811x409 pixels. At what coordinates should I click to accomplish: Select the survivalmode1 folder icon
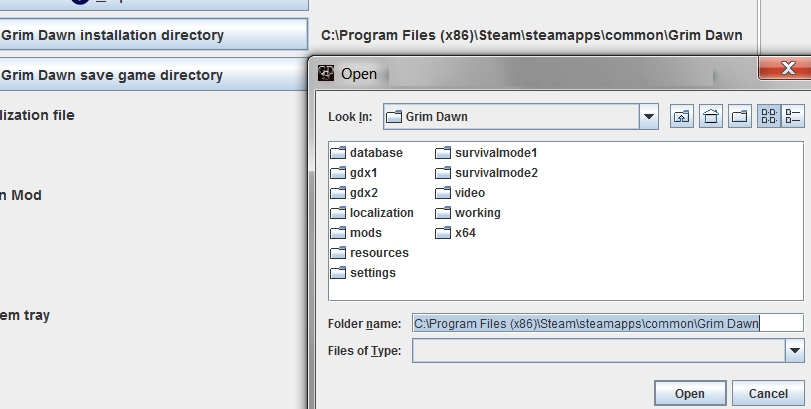point(443,153)
